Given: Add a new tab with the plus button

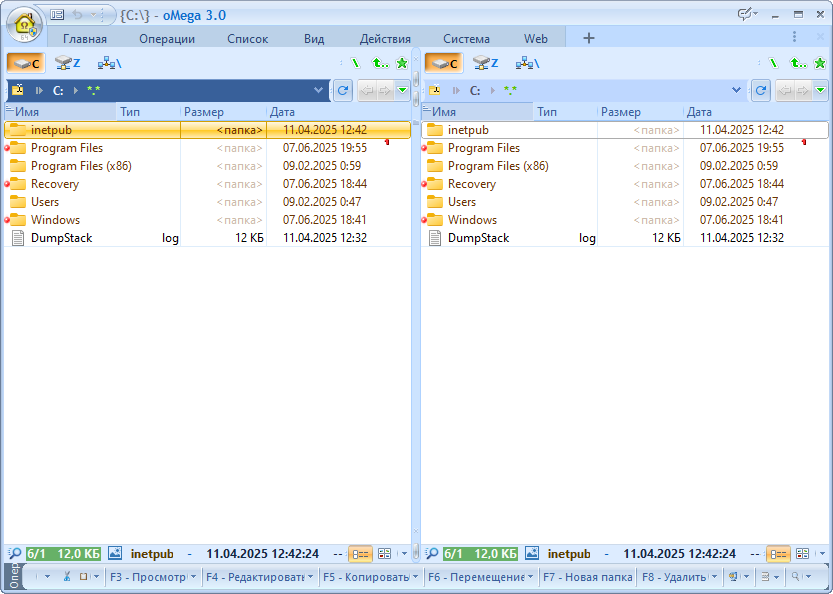Looking at the screenshot, I should 589,38.
